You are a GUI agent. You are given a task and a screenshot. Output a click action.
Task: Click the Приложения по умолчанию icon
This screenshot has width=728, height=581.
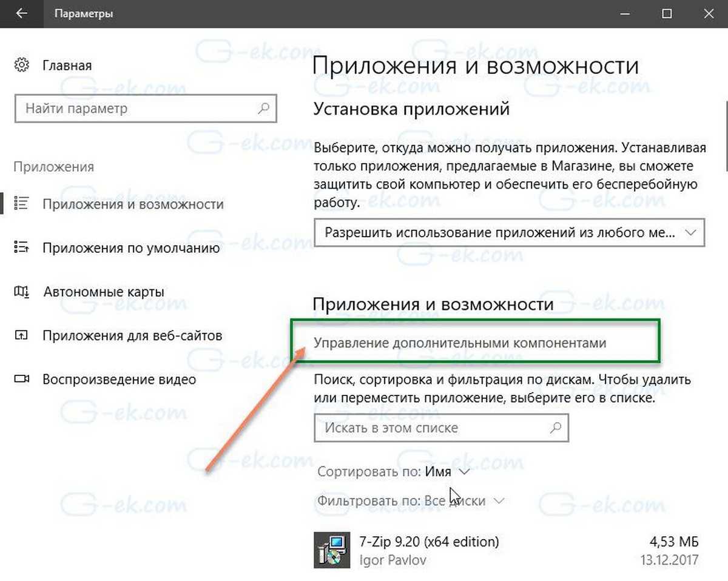(x=21, y=247)
